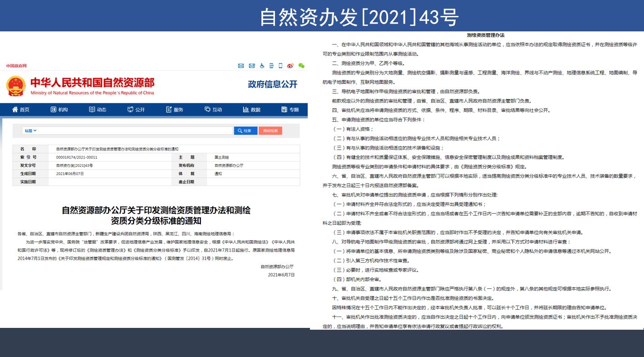Open the WAP mobile site icon
Viewport: 644px width, 357px height.
(271, 66)
